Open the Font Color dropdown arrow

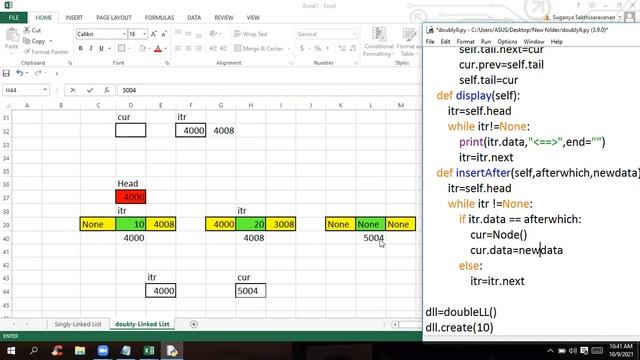click(x=166, y=49)
